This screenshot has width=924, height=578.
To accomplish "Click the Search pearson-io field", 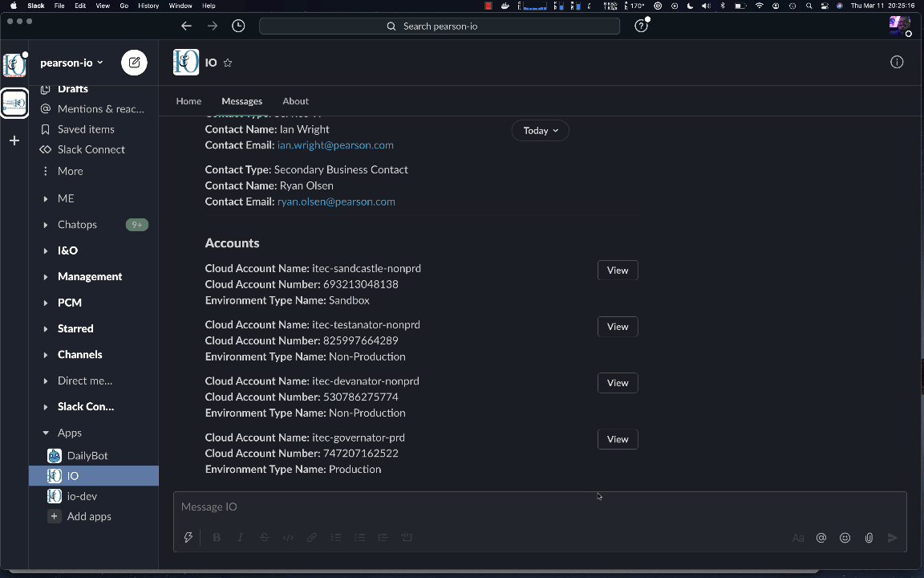I will click(440, 26).
